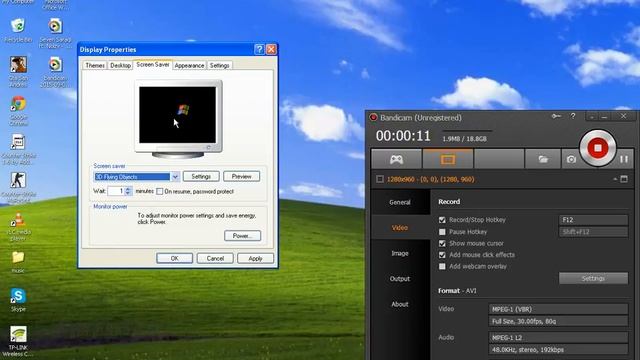The height and width of the screenshot is (360, 640).
Task: Click the F12 record hotkey field
Action: 593,220
